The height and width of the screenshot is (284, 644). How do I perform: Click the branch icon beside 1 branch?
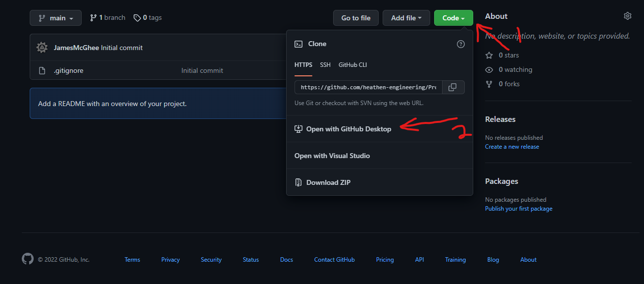(x=93, y=18)
